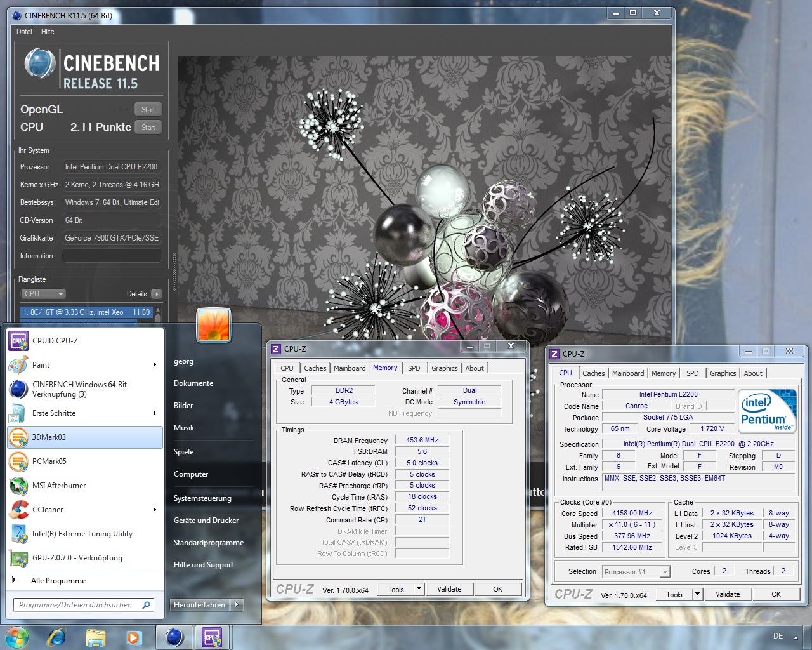Viewport: 812px width, 650px height.
Task: Start the OpenGL benchmark
Action: (x=148, y=110)
